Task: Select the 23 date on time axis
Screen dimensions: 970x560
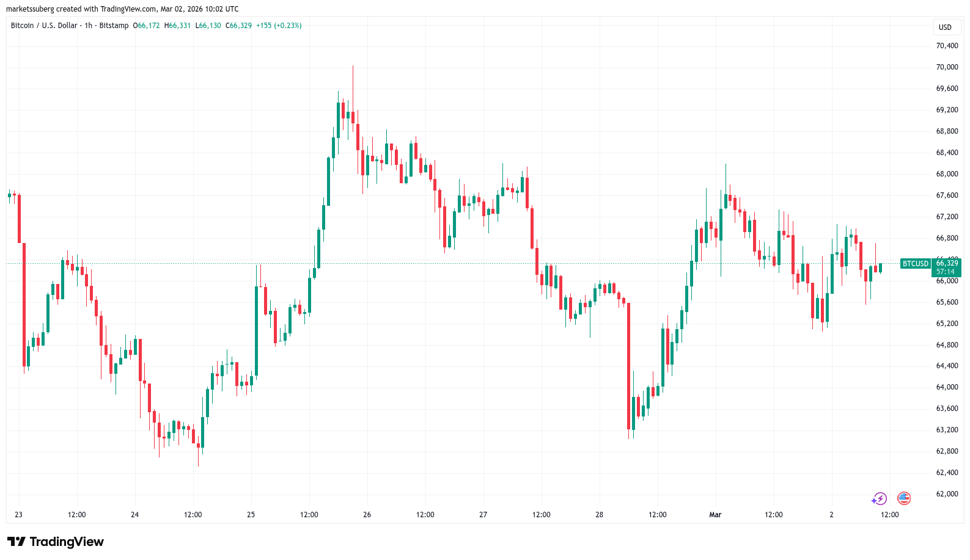Action: [x=18, y=515]
